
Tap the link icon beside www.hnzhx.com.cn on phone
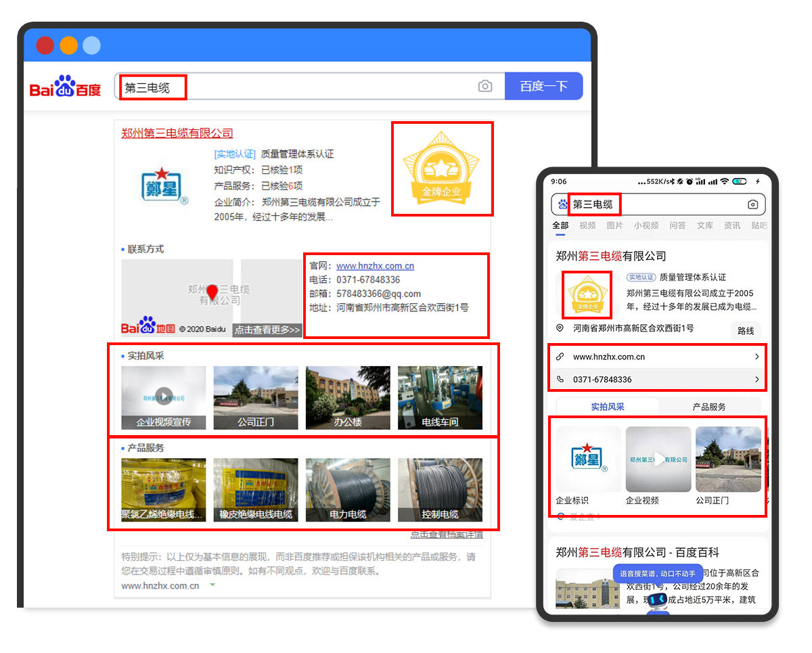560,357
